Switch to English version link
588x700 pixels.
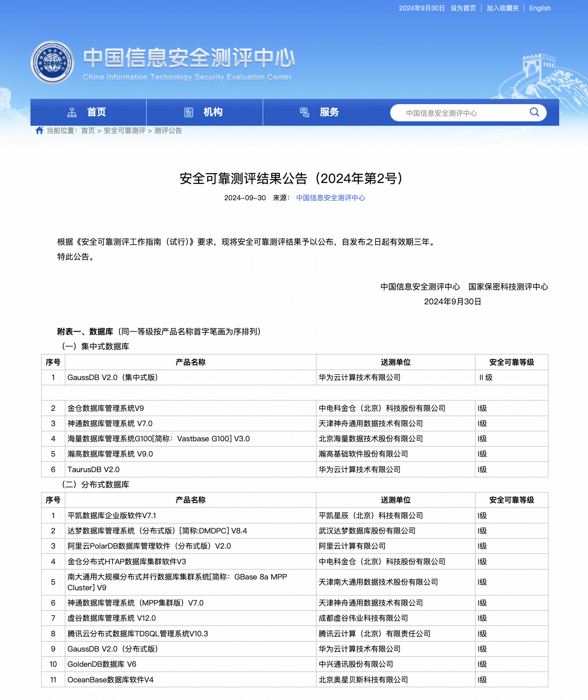540,8
